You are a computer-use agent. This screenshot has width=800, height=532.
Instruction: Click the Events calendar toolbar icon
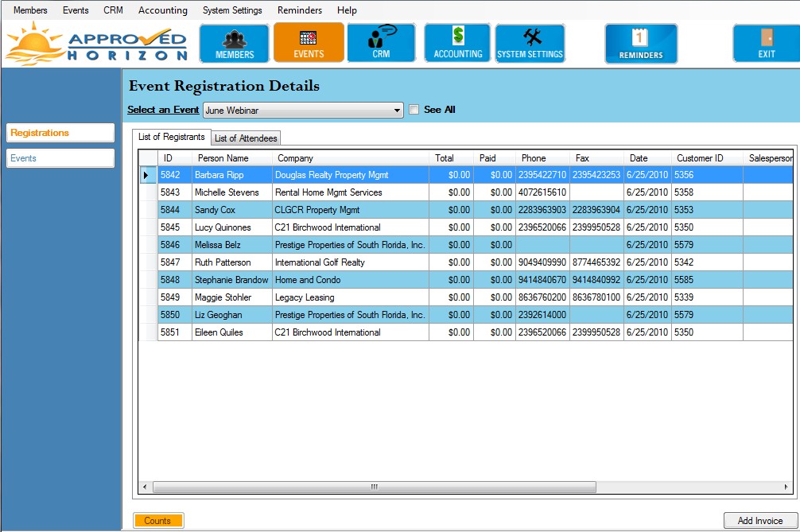[309, 43]
